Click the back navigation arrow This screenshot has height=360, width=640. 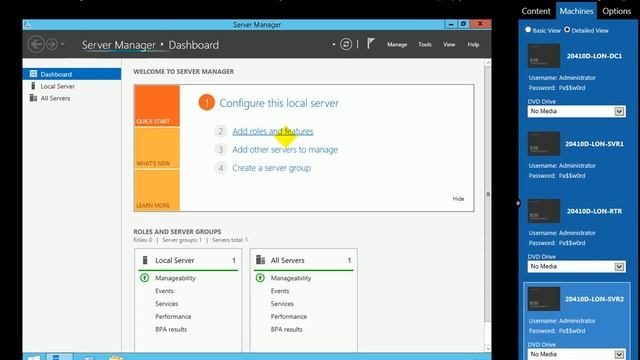tap(36, 44)
